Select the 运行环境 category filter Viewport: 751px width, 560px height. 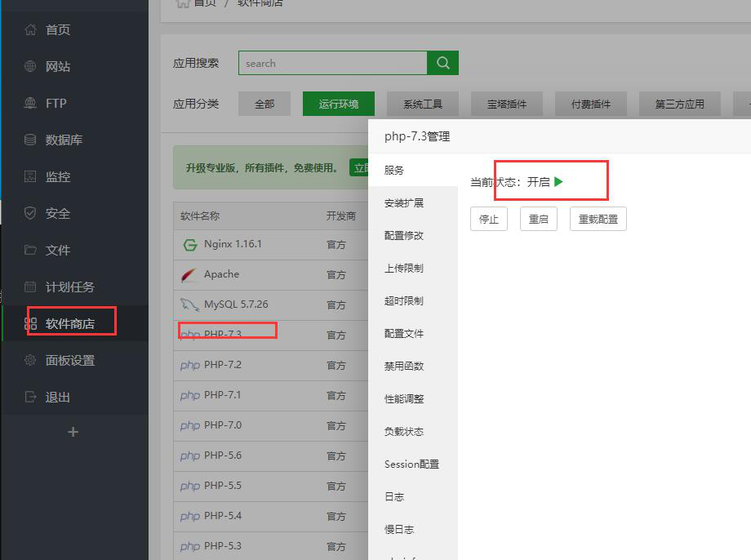339,104
